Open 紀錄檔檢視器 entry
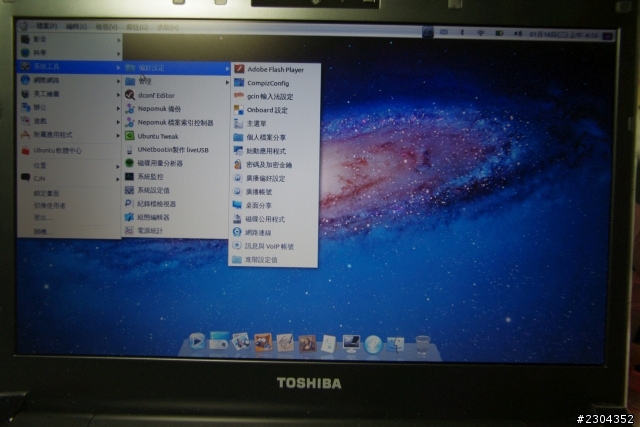 coord(176,204)
